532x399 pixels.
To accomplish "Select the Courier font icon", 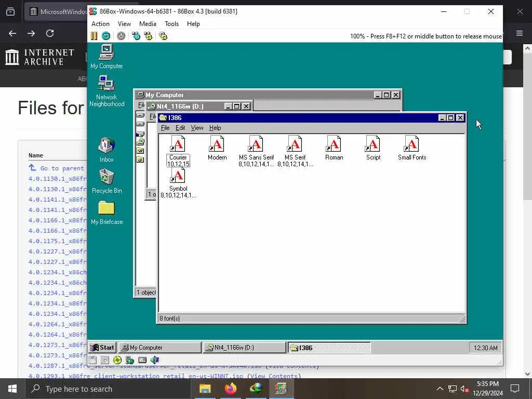I will click(178, 151).
